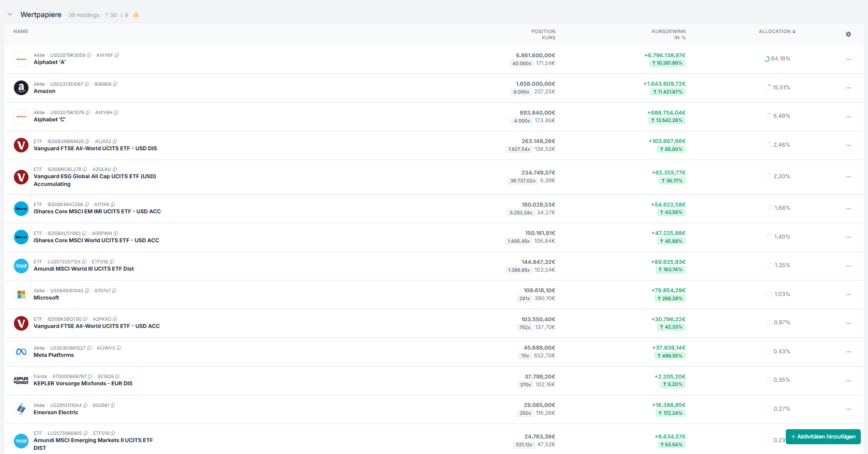Viewport: 868px width, 454px height.
Task: Copy WKN A0RPWH of iShares Core MSCI World
Action: tap(116, 233)
